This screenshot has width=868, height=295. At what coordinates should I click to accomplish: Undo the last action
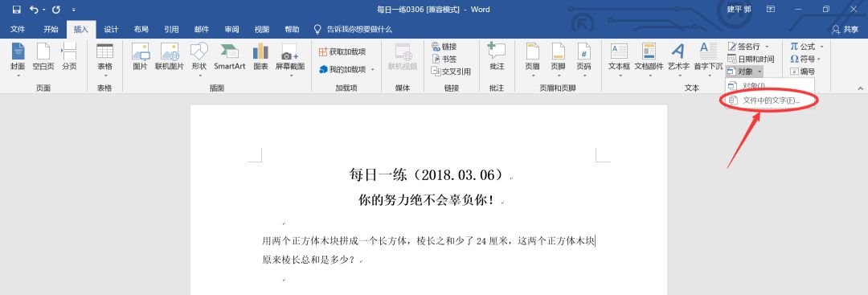pyautogui.click(x=35, y=10)
